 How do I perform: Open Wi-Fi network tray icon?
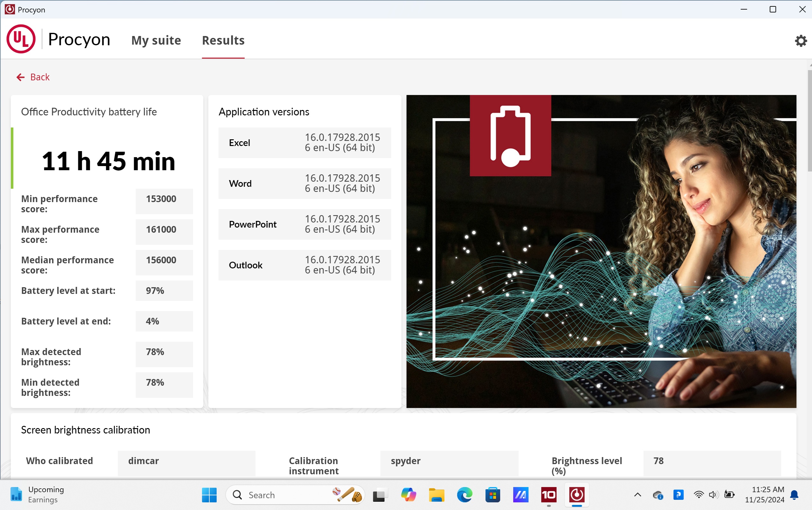698,495
